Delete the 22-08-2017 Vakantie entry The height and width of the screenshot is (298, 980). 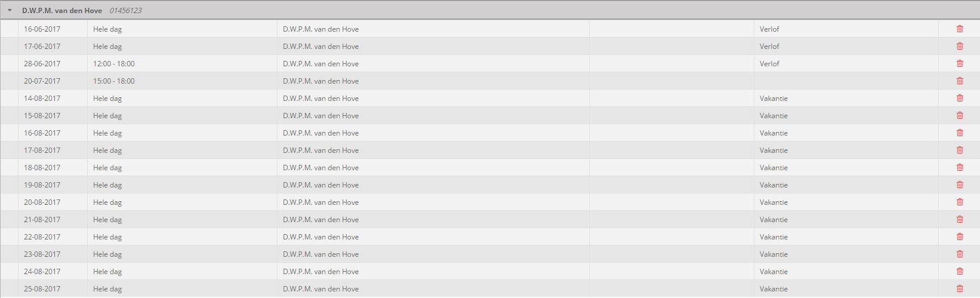click(x=960, y=236)
